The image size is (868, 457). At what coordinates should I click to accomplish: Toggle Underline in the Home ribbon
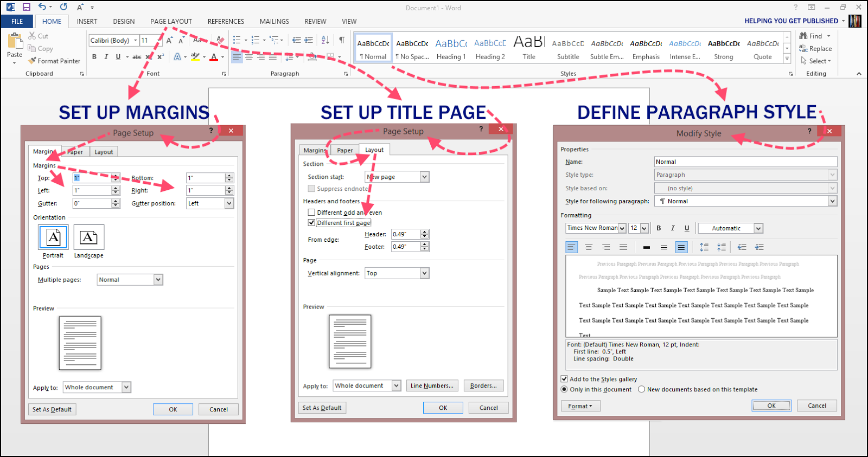(118, 56)
